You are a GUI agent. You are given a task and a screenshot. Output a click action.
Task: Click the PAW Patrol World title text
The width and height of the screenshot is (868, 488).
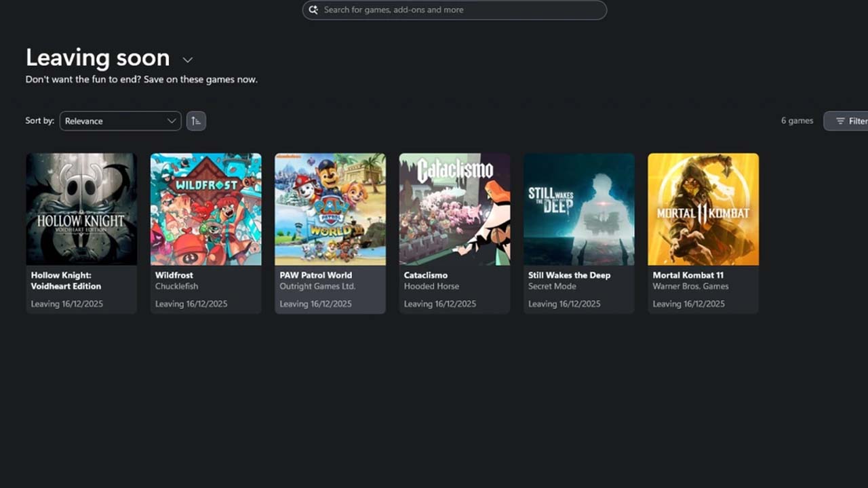tap(316, 275)
